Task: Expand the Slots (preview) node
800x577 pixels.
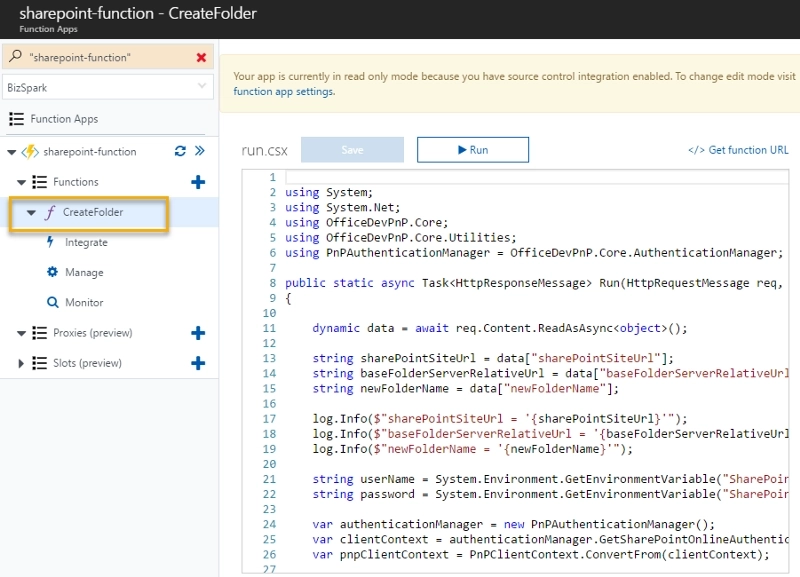Action: point(21,363)
